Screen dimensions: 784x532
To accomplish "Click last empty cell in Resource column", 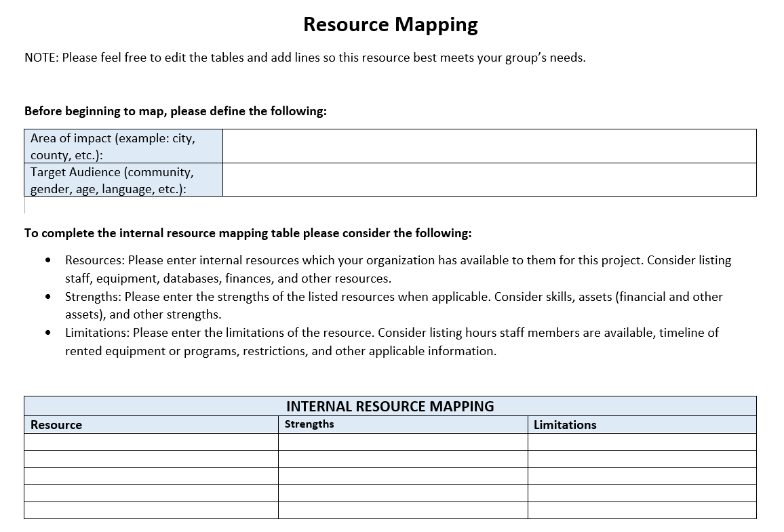I will coord(151,510).
